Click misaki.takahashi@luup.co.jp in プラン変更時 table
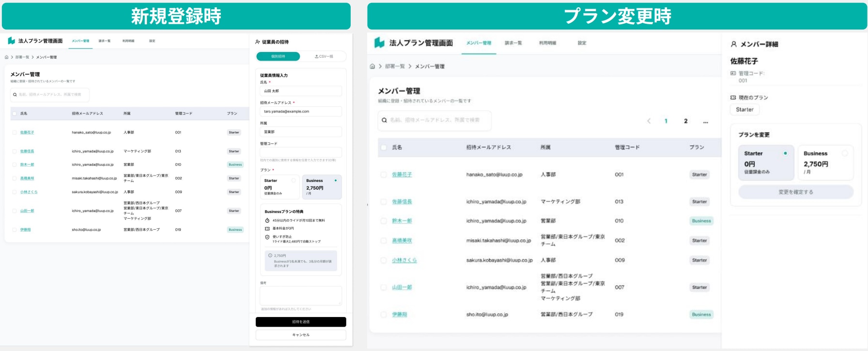868x351 pixels. coord(498,240)
